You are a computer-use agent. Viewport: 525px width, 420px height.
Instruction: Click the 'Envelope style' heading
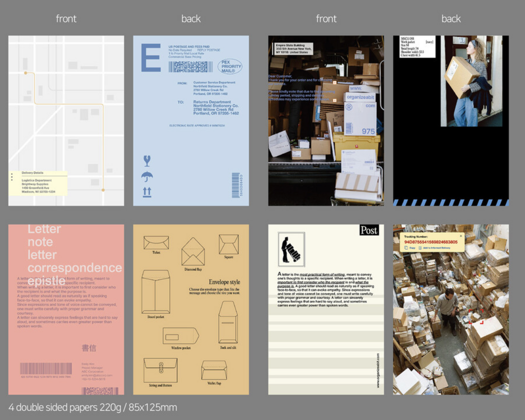pos(224,282)
